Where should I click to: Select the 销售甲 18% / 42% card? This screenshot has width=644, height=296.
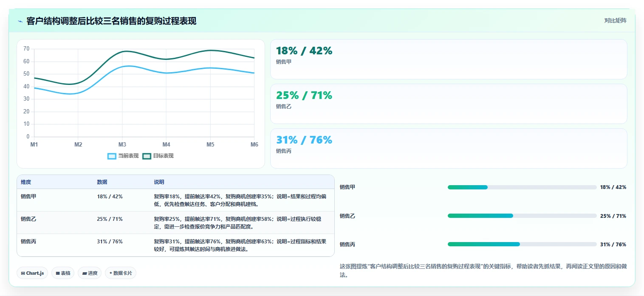pyautogui.click(x=449, y=59)
